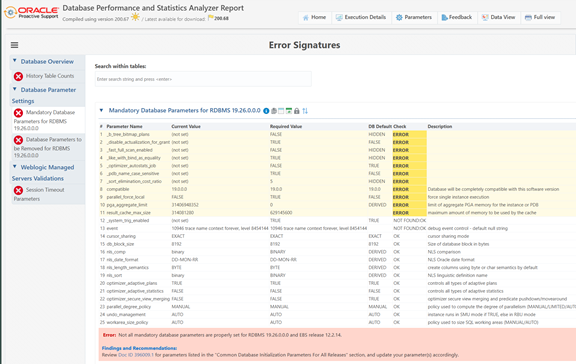Select the workarea_size_policy parameter name

tap(127, 322)
